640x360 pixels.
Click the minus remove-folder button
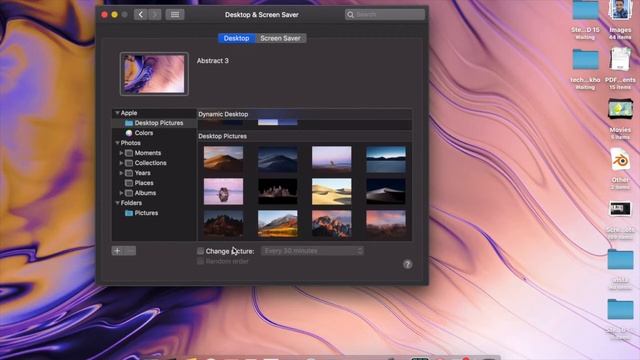(x=130, y=251)
